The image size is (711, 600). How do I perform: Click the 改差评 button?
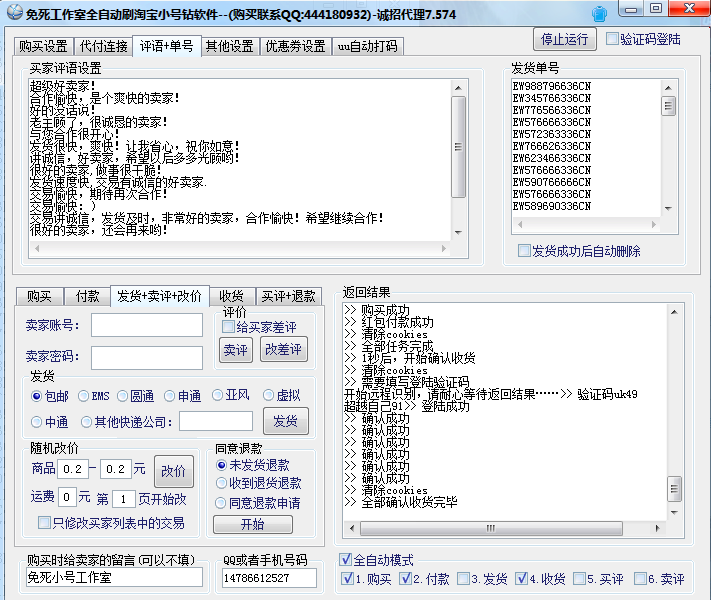[284, 349]
